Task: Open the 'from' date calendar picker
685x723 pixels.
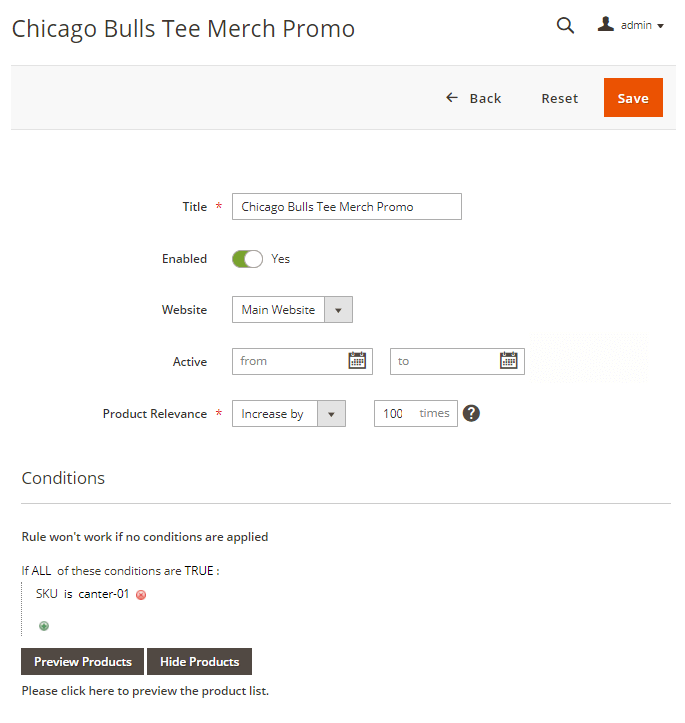Action: point(357,361)
